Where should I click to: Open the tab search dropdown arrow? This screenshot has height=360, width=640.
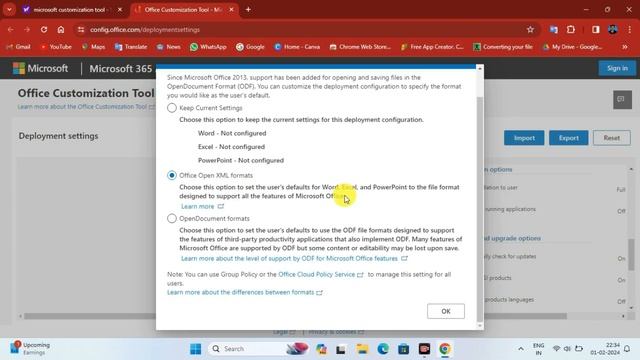click(x=9, y=9)
